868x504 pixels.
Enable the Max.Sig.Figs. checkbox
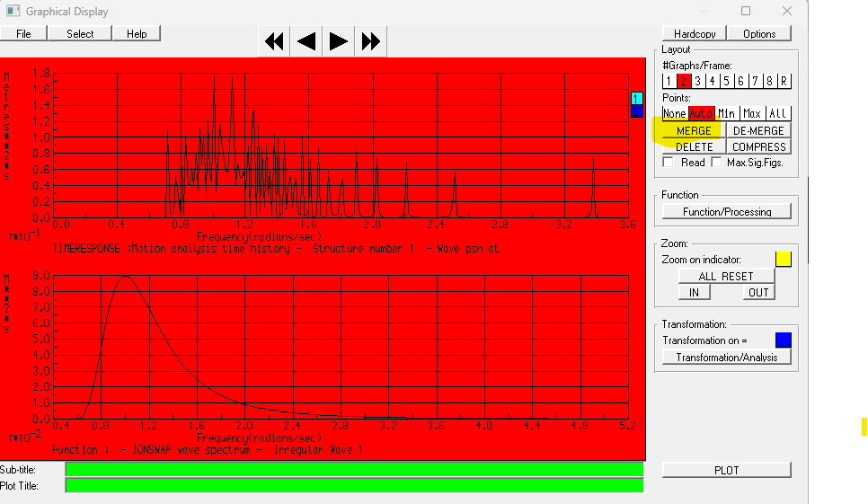coord(716,162)
